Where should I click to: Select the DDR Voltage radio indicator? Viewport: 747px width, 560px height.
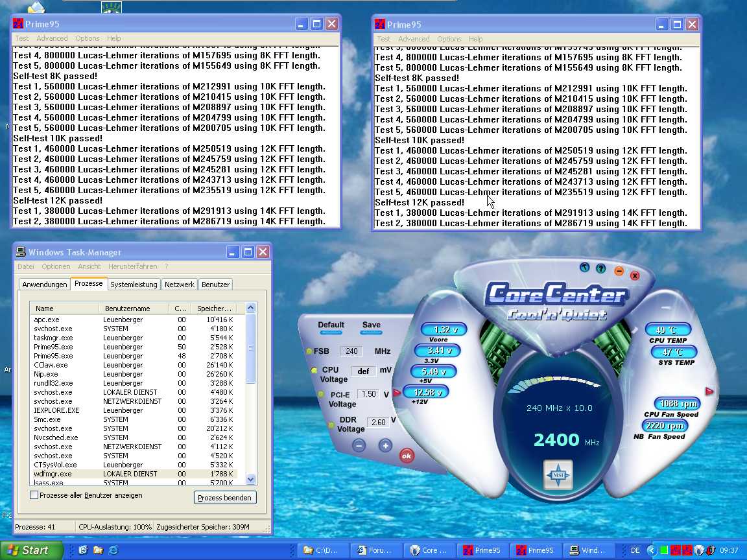click(330, 425)
